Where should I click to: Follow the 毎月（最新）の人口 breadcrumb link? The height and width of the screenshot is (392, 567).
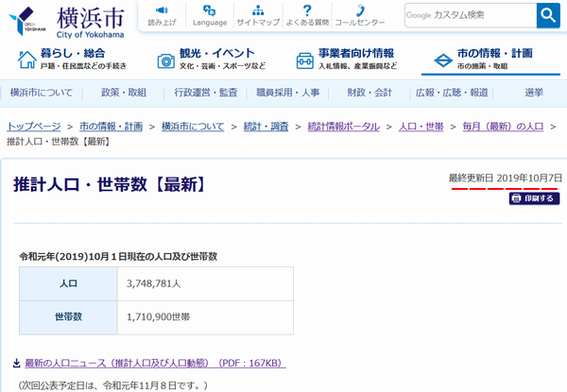point(503,127)
